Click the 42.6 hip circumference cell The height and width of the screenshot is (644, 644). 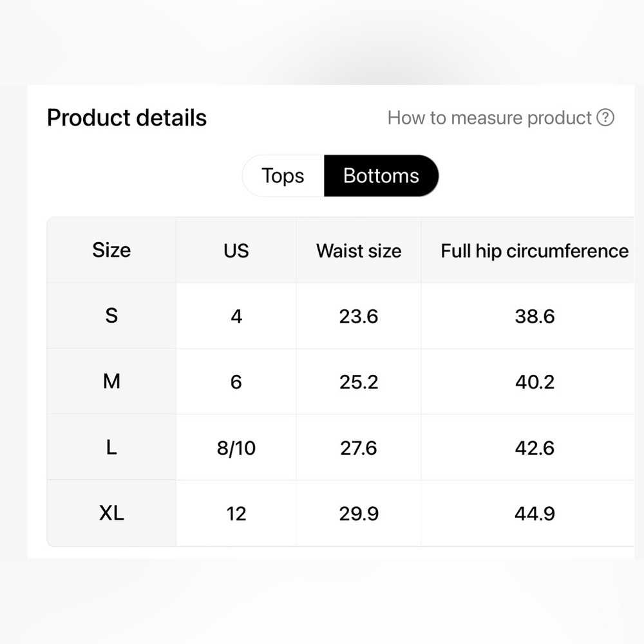535,448
